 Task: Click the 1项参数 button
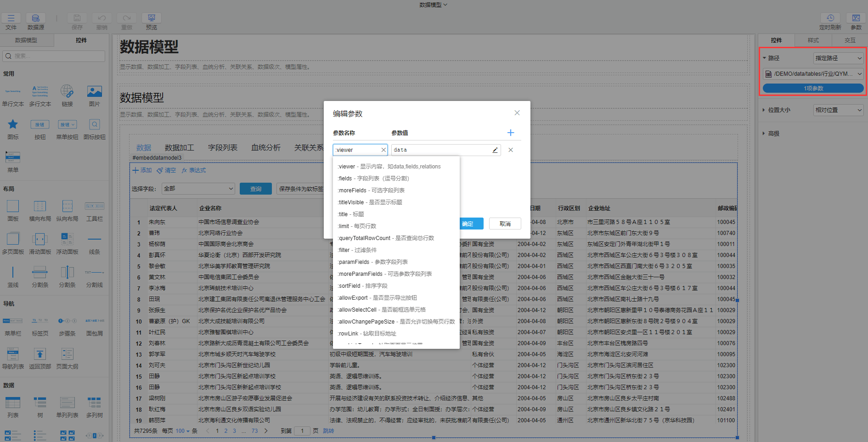pos(813,88)
